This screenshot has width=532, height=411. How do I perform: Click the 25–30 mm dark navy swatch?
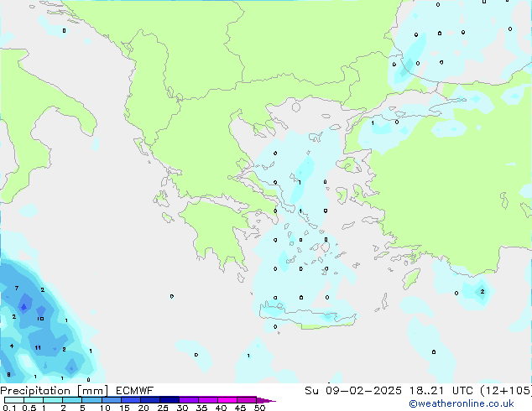pyautogui.click(x=169, y=400)
